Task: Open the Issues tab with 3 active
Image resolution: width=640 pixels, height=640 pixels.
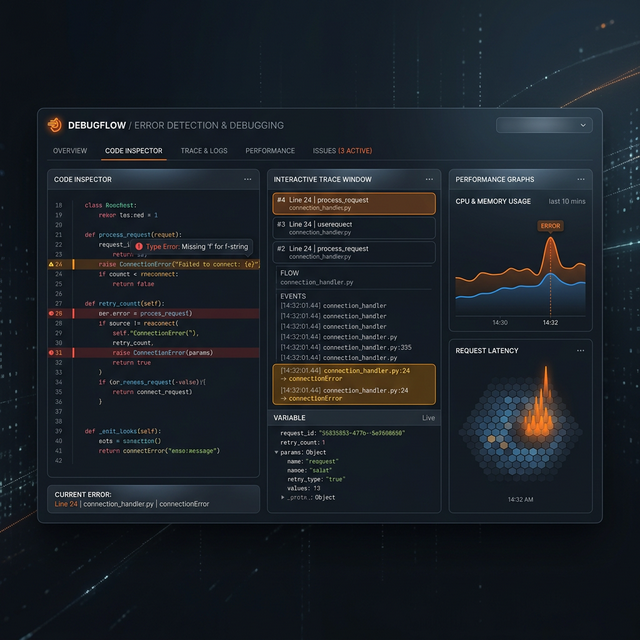Action: pos(342,151)
